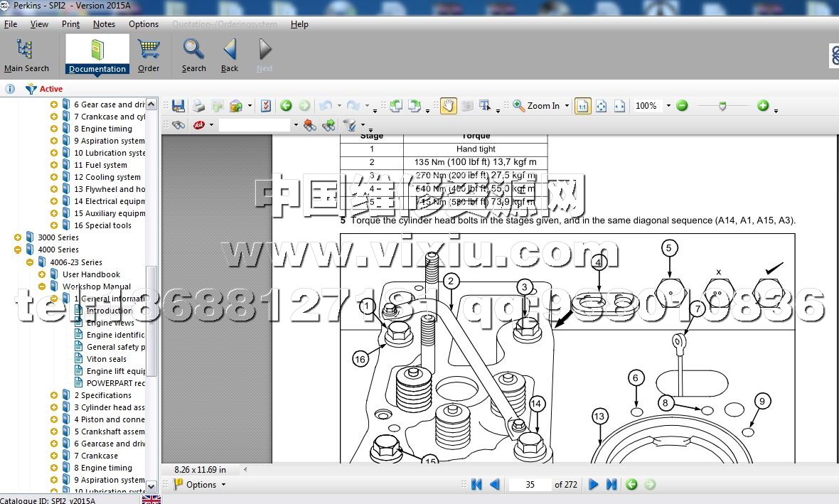Screen dimensions: 839x504
Task: Click the zoom slider handle
Action: coord(722,106)
